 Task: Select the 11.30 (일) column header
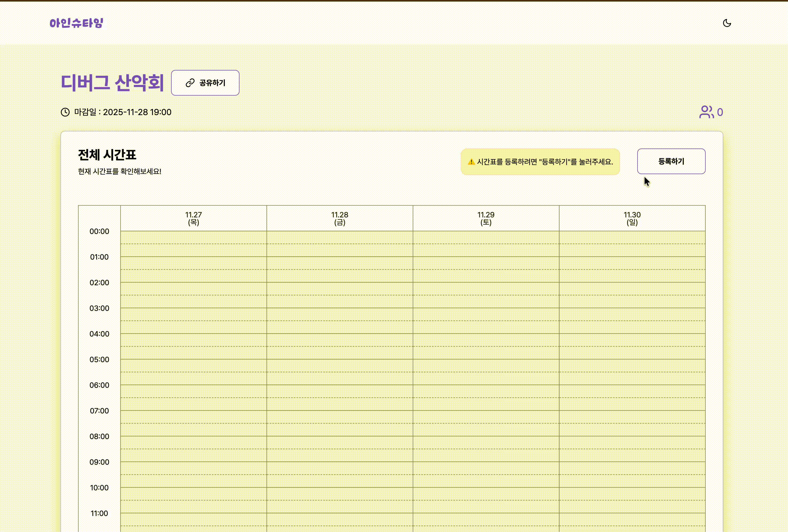[632, 218]
